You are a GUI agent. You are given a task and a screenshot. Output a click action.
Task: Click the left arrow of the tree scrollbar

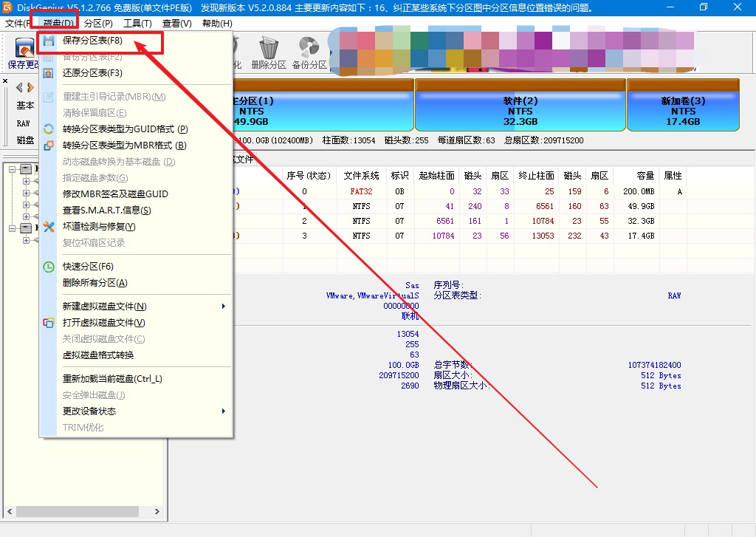pyautogui.click(x=9, y=511)
